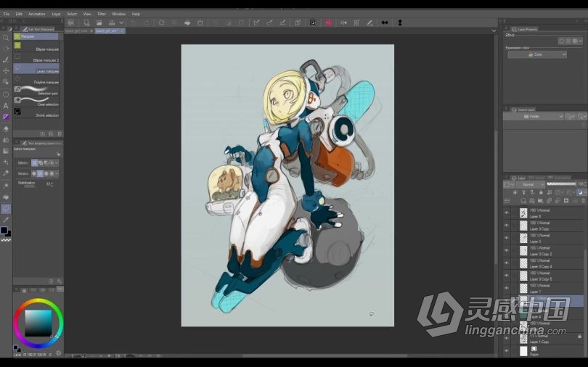Select the highlighted Selection area tool
Viewport: 588px width, 367px height.
[6, 209]
